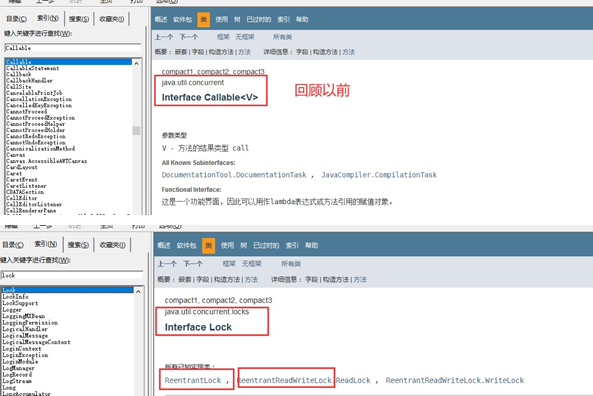The image size is (593, 396).
Task: Open 收藏夹(I) tab in Callable window
Action: [112, 19]
